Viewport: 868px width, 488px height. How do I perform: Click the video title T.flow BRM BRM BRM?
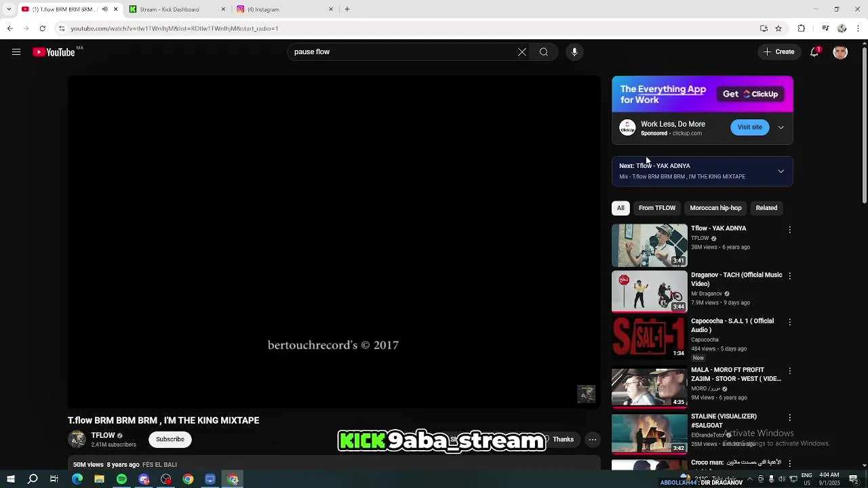tap(163, 420)
